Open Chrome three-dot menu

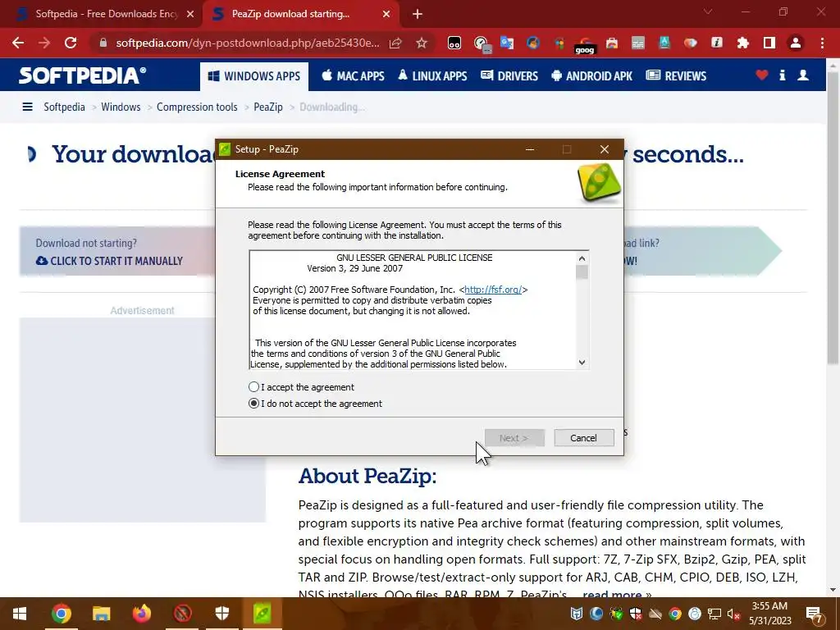click(x=822, y=43)
